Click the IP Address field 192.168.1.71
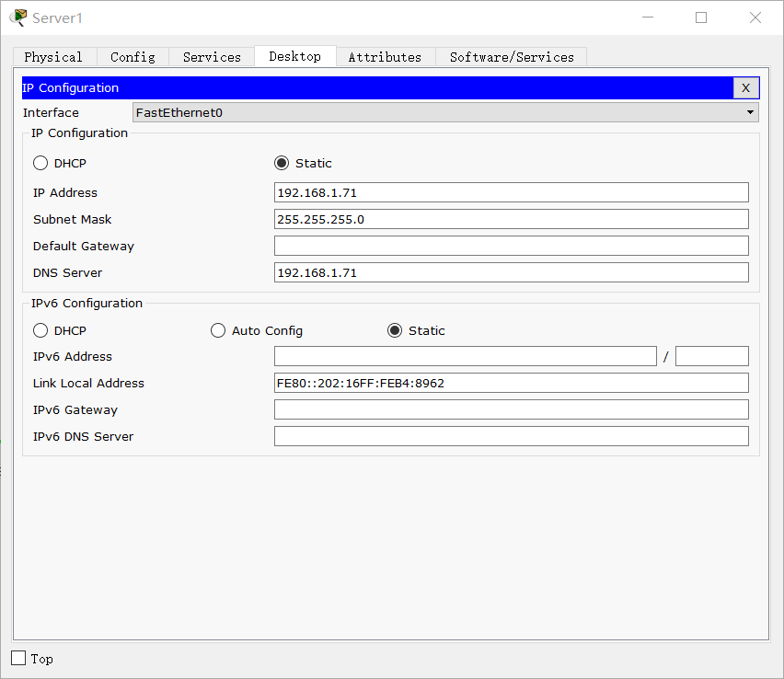This screenshot has width=784, height=679. pyautogui.click(x=511, y=192)
